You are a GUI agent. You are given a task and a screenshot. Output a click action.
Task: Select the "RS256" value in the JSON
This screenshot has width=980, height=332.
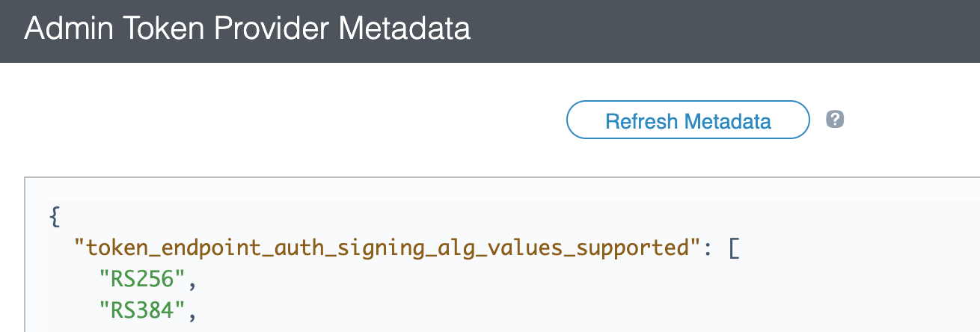[x=142, y=279]
